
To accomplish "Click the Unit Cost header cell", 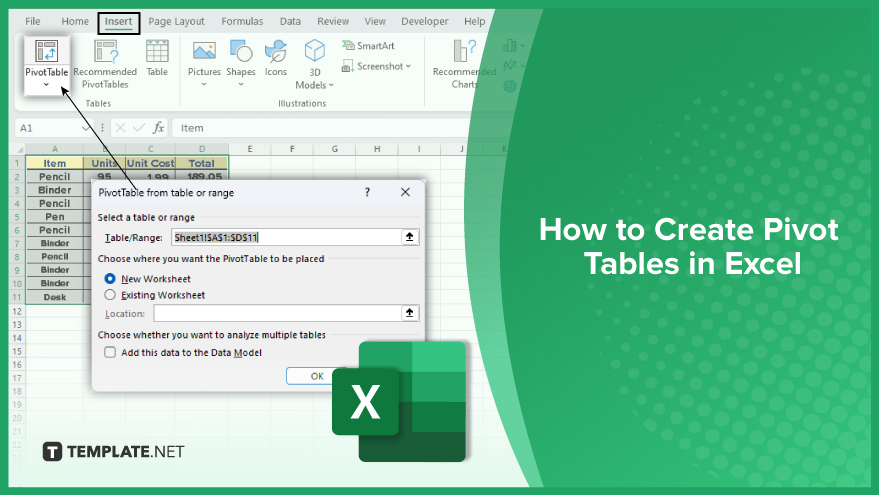I will (x=150, y=163).
